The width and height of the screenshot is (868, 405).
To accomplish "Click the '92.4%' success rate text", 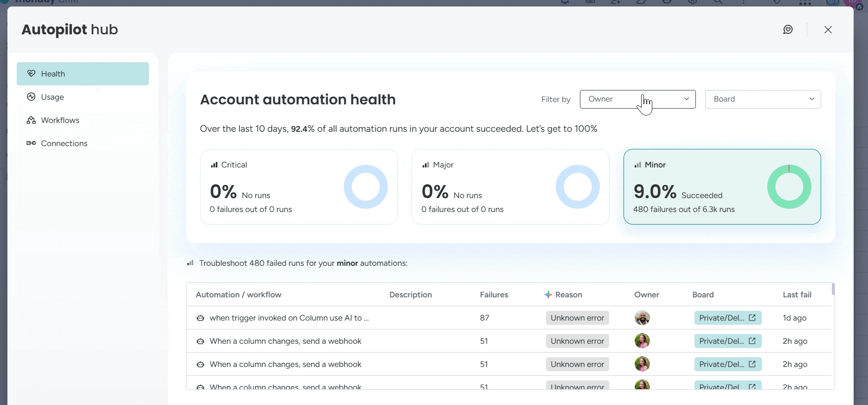I will (302, 129).
